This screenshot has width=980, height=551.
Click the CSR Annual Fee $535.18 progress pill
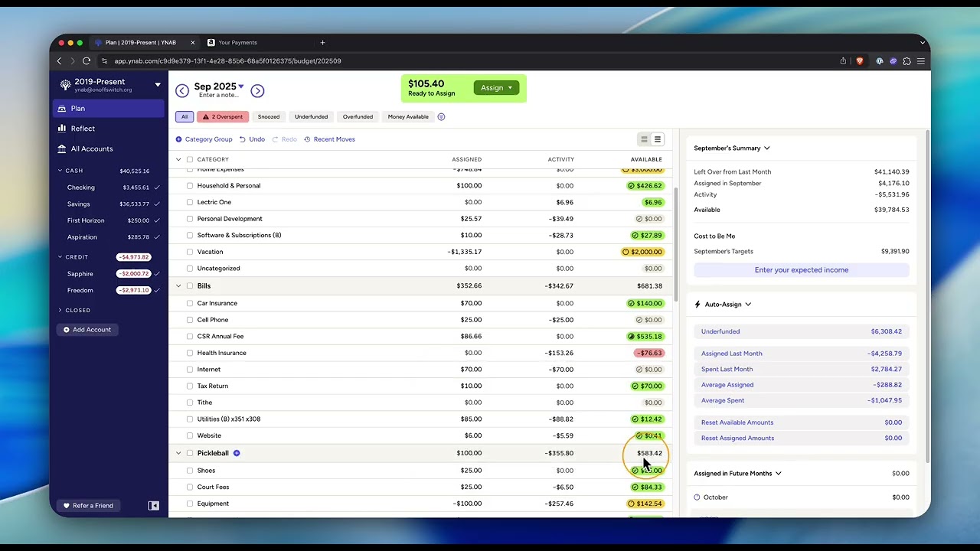tap(645, 337)
